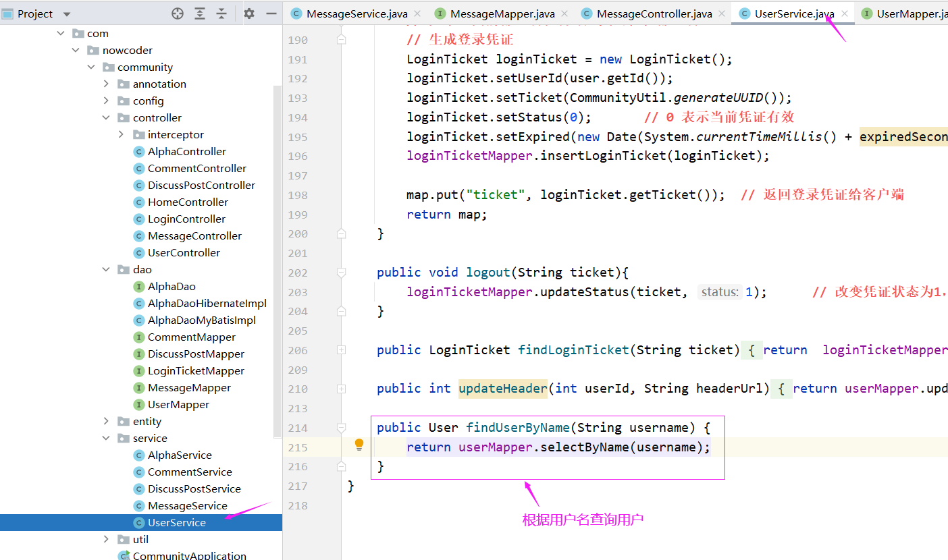Select AlphaDaoHibernateImpl in tree

(x=207, y=303)
